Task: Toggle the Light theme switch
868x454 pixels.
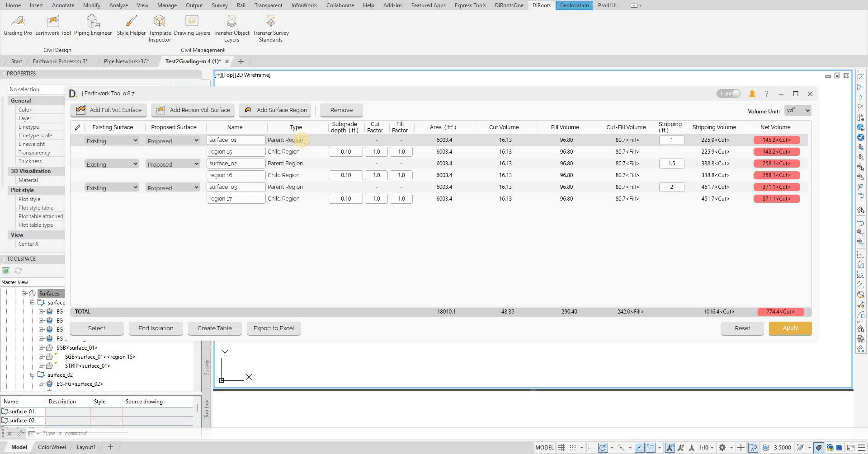Action: 729,94
